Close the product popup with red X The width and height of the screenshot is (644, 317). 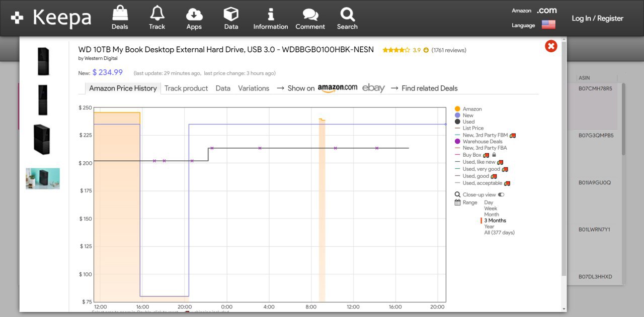coord(551,46)
